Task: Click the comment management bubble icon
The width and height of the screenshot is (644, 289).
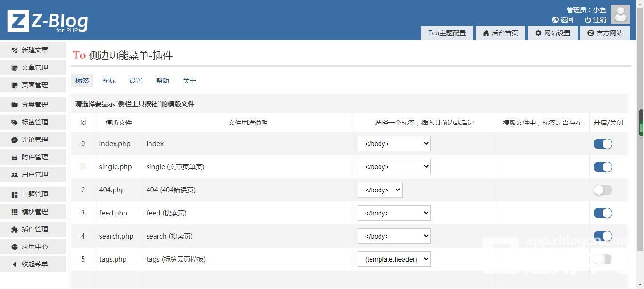Action: [15, 140]
